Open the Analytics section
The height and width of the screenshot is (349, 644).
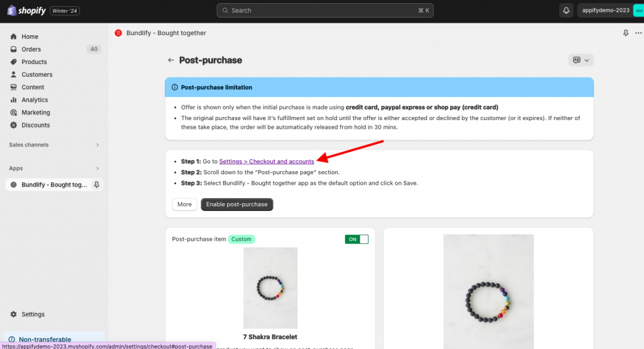[x=35, y=100]
